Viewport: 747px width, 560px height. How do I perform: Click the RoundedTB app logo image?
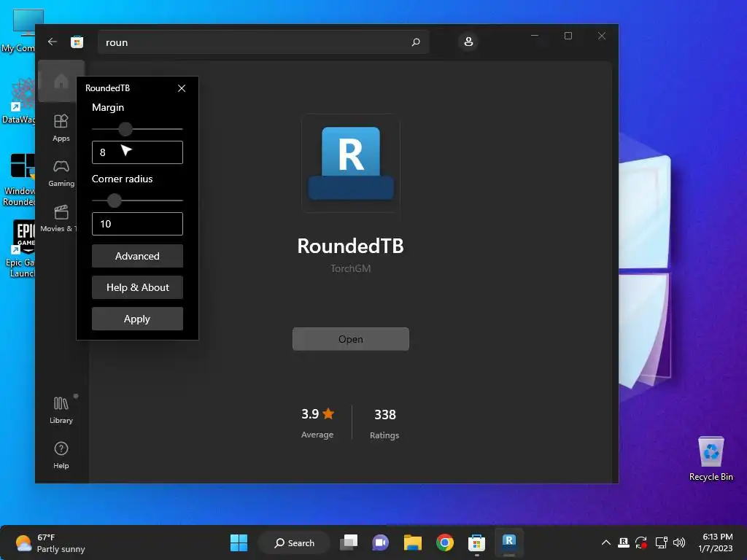coord(351,163)
